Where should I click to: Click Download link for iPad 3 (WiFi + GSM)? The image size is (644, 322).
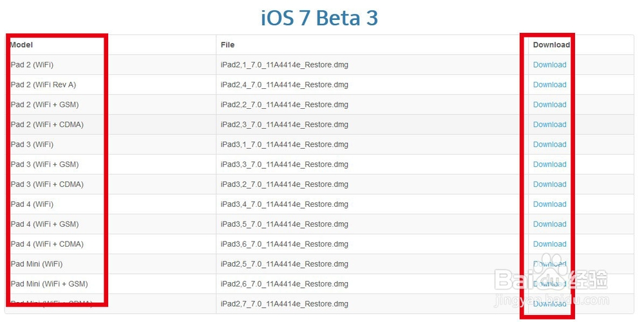point(549,164)
